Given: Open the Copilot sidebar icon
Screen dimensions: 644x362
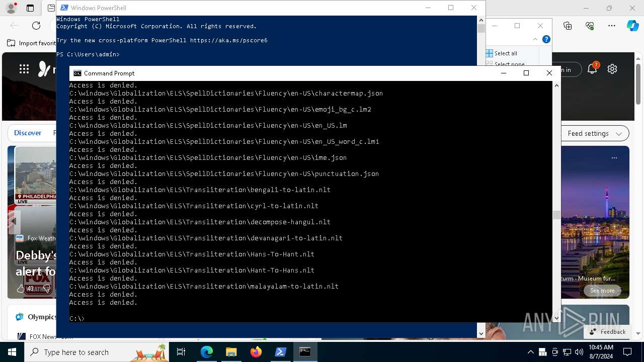Looking at the screenshot, I should [x=632, y=26].
